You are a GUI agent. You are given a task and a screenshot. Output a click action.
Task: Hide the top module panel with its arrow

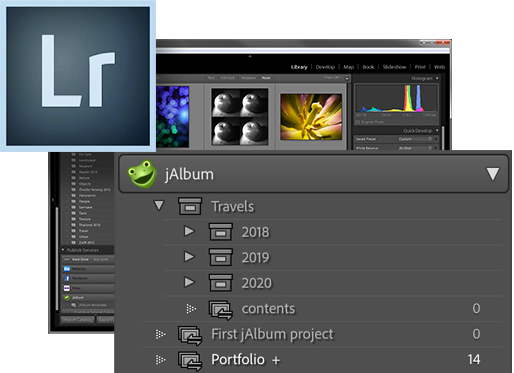click(x=250, y=56)
